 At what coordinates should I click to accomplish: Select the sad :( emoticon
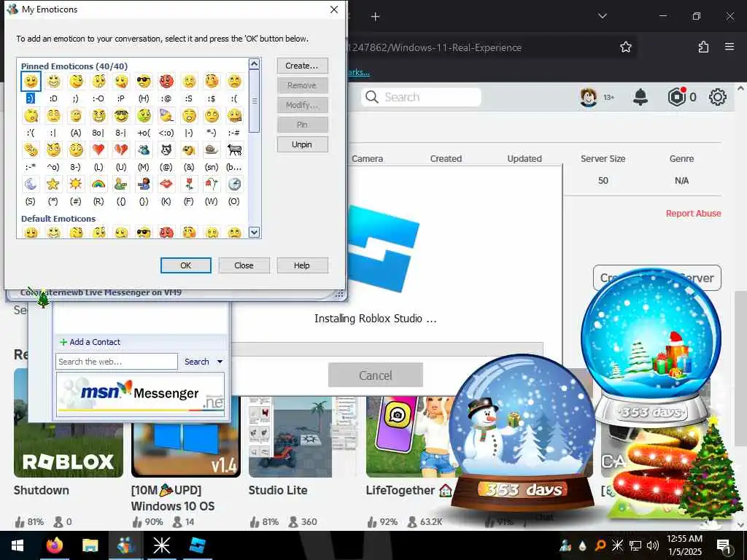234,82
